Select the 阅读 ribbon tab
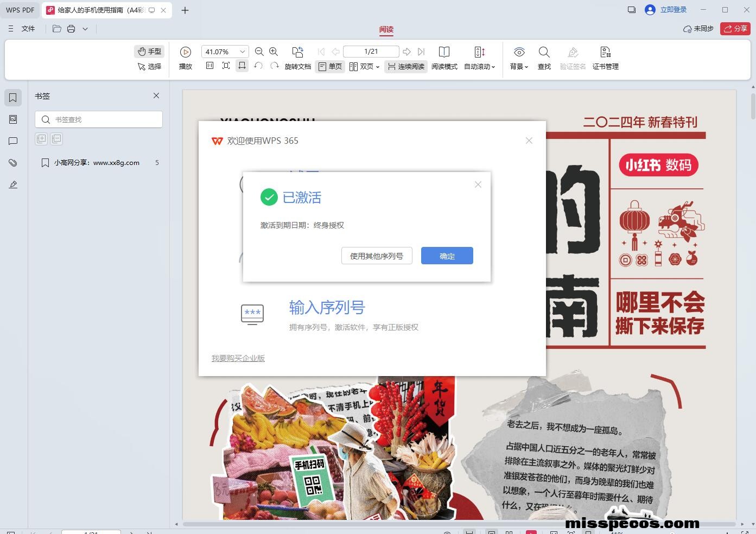The image size is (756, 534). point(386,29)
